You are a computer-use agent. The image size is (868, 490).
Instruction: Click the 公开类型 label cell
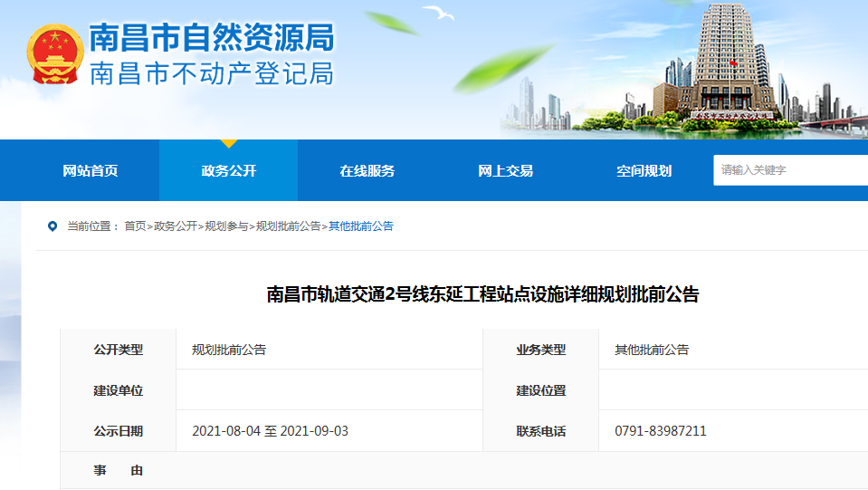click(x=118, y=350)
